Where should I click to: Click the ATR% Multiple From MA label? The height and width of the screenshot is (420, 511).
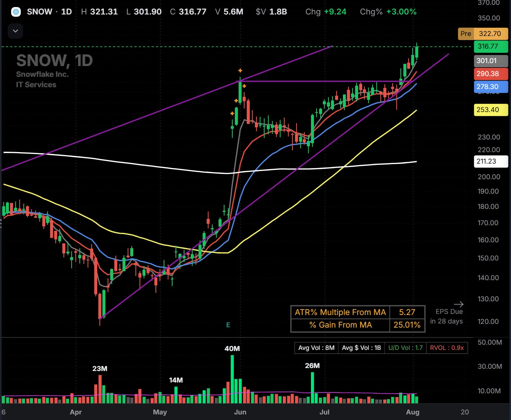[x=340, y=312]
